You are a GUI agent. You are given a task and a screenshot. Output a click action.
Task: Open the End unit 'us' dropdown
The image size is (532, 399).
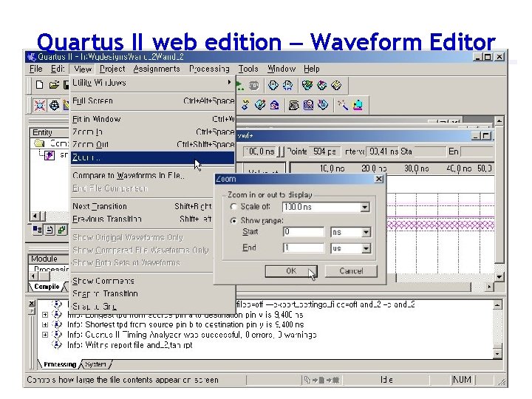point(366,249)
